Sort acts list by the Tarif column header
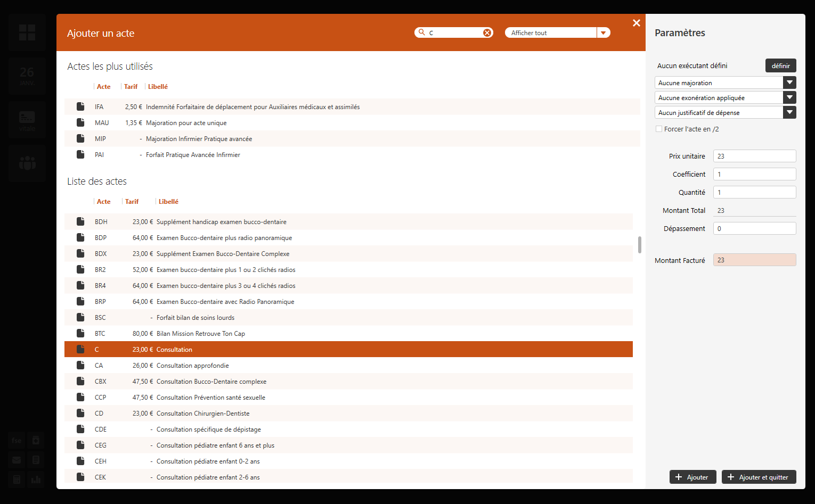The height and width of the screenshot is (504, 815). 132,202
